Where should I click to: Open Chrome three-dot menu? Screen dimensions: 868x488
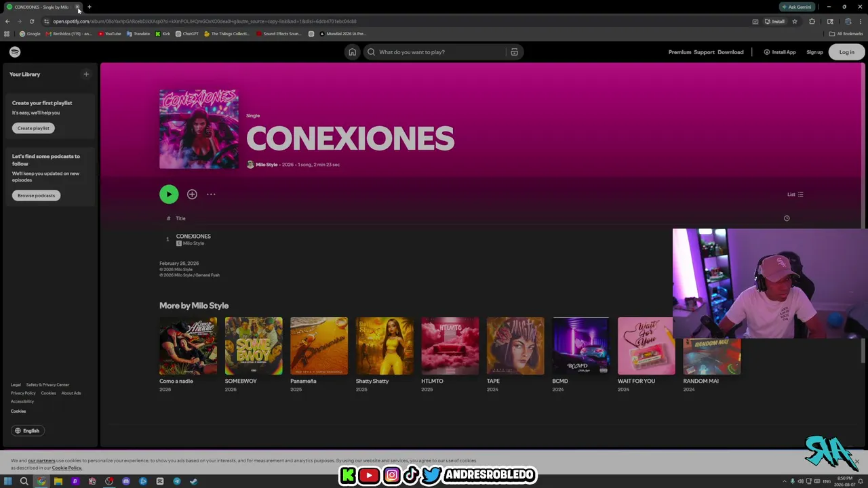pyautogui.click(x=861, y=22)
